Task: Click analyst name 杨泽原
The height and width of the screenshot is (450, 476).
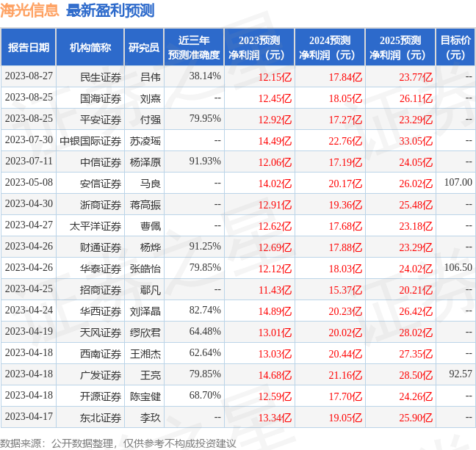Action: pyautogui.click(x=145, y=162)
